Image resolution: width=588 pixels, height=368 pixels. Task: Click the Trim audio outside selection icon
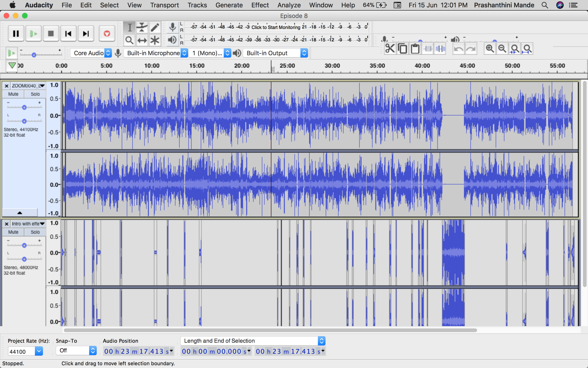tap(428, 49)
